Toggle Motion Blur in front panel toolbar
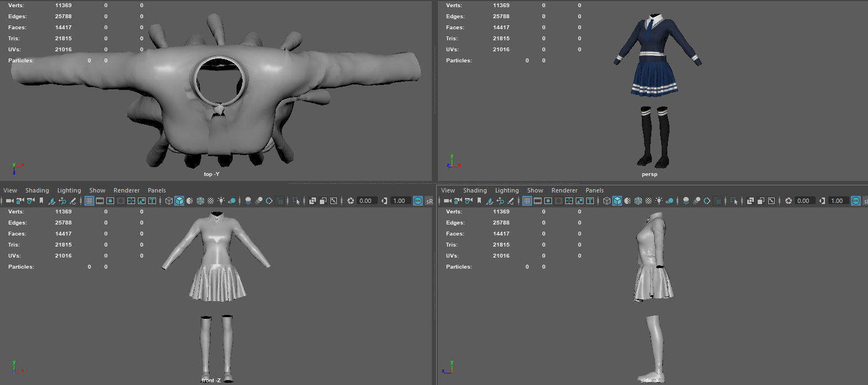The image size is (868, 385). point(259,201)
